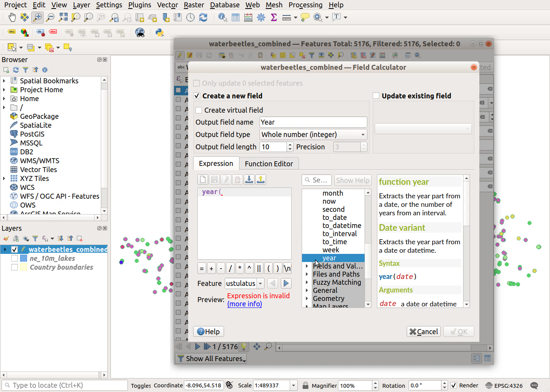The image size is (550, 392).
Task: Show the ne_10m_lakes layer
Action: pyautogui.click(x=15, y=258)
